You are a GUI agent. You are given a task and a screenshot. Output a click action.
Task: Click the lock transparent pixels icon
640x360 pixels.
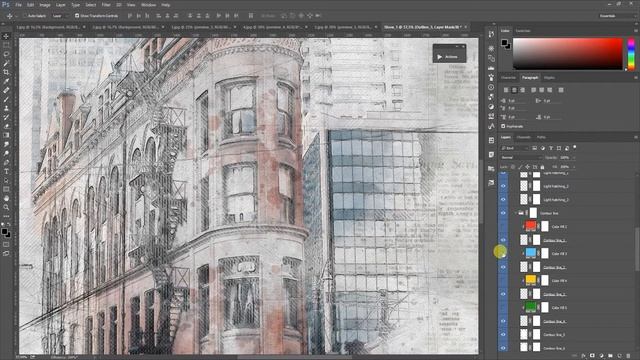pos(513,167)
